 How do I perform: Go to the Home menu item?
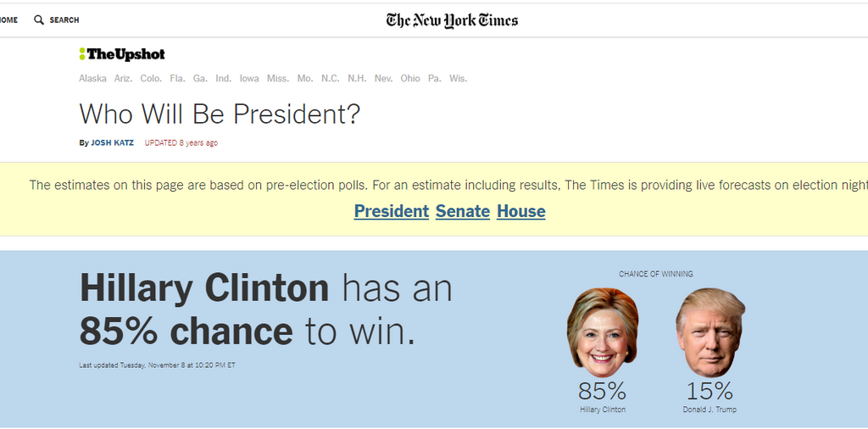point(8,20)
